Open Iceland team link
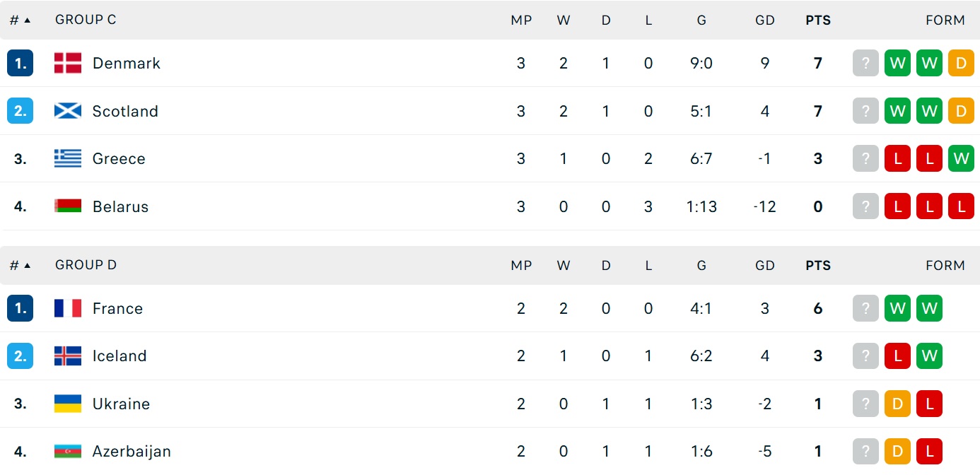 [119, 356]
